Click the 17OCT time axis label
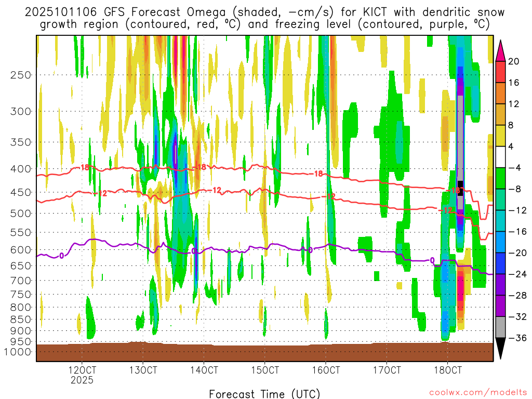Viewport: 532px width, 399px height. pos(387,370)
